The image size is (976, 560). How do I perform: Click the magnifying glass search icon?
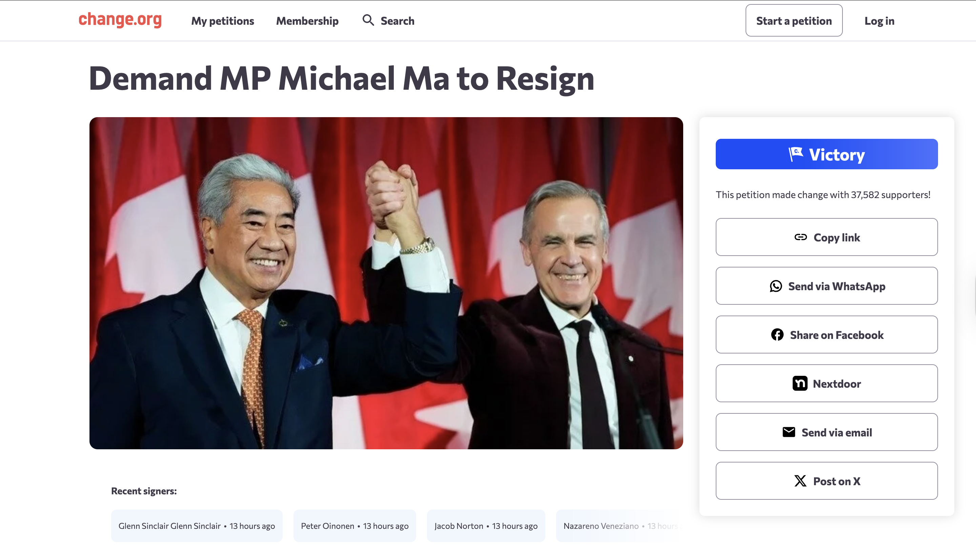click(x=368, y=20)
